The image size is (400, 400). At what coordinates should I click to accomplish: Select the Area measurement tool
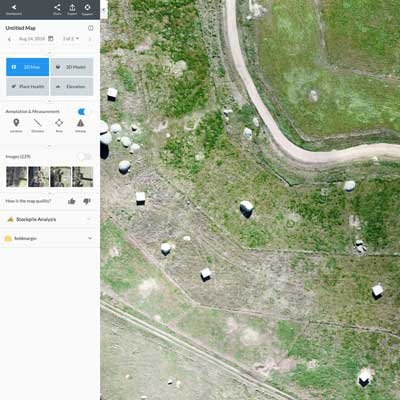(59, 125)
